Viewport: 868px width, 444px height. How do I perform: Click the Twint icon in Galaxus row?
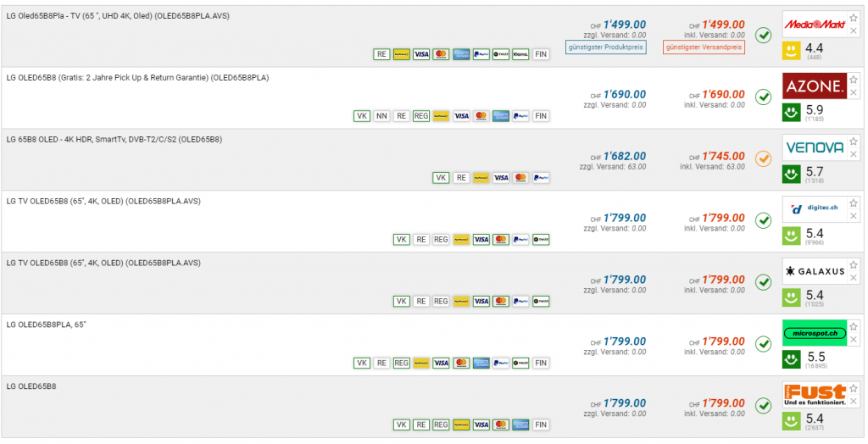coord(541,301)
